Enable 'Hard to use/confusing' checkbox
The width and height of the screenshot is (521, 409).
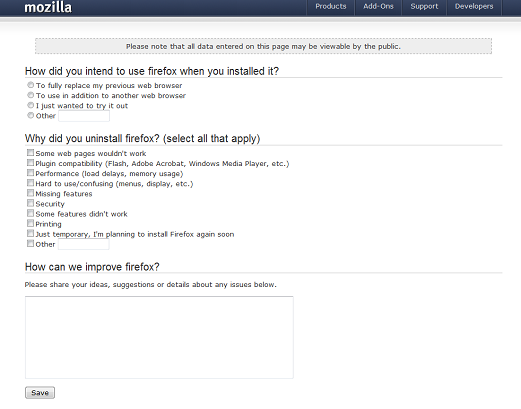[x=30, y=183]
